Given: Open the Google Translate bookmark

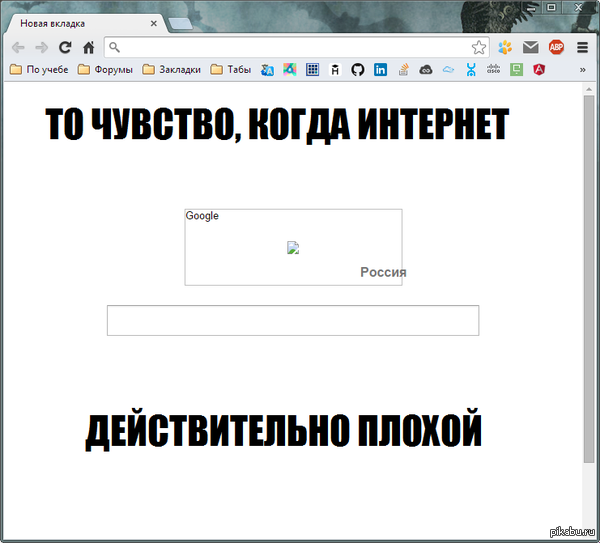Looking at the screenshot, I should click(x=267, y=70).
